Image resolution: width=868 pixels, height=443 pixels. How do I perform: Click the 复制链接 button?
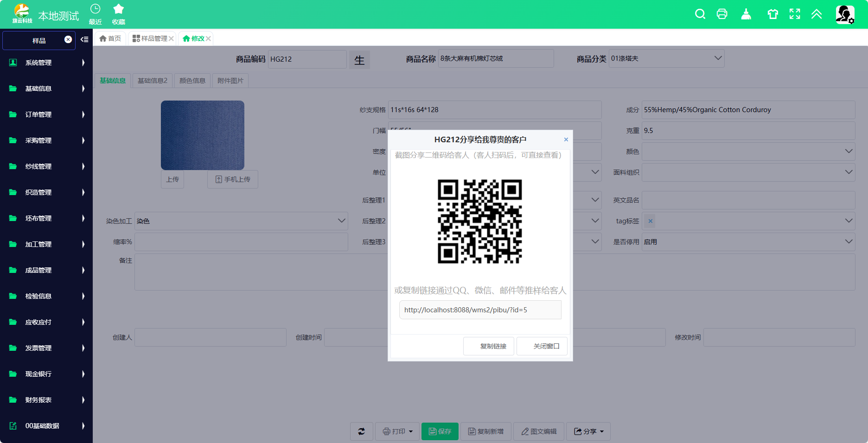(x=489, y=346)
